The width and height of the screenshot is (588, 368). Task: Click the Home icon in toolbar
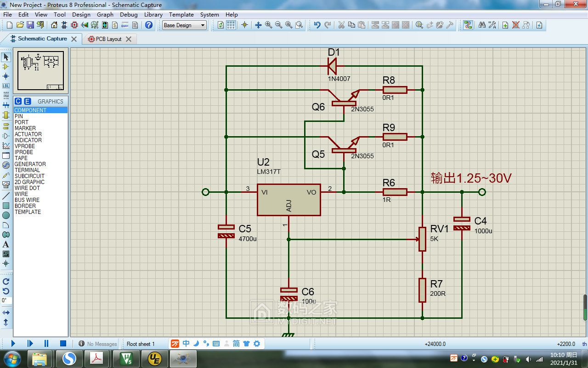click(54, 25)
